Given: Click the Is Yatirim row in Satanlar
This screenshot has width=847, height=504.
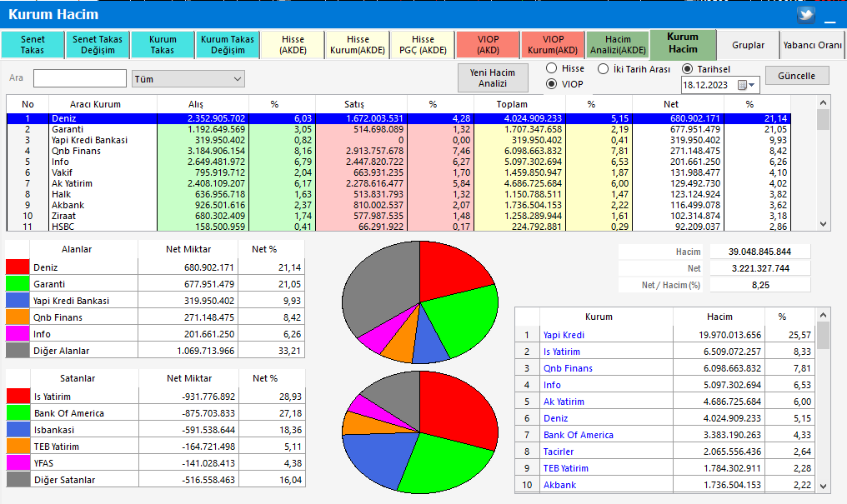Looking at the screenshot, I should (156, 397).
